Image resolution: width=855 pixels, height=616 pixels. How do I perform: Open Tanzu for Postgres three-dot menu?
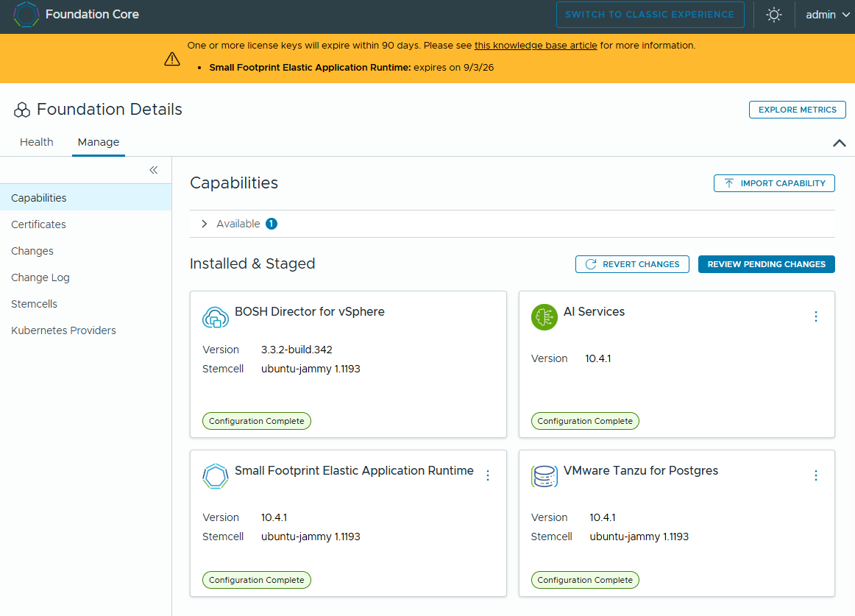pos(816,475)
